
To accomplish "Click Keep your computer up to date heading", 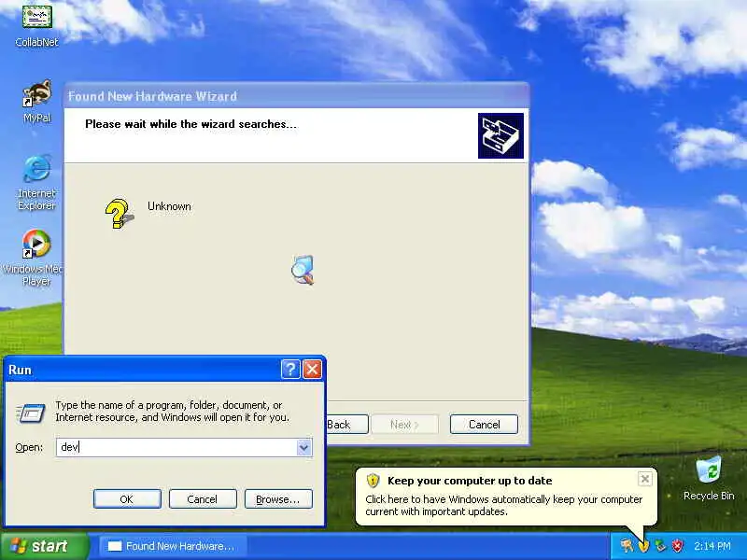I will click(470, 481).
